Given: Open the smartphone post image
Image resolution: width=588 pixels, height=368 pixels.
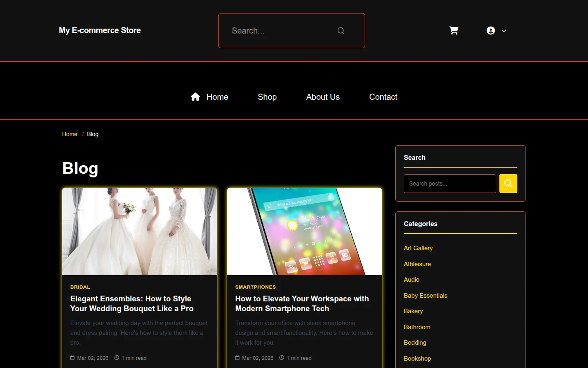Looking at the screenshot, I should click(x=305, y=231).
